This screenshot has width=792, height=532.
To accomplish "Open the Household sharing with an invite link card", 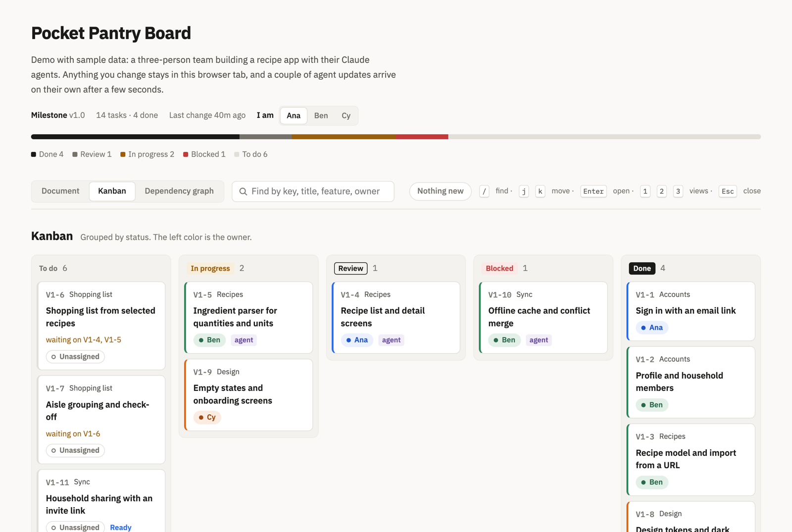I will [101, 501].
